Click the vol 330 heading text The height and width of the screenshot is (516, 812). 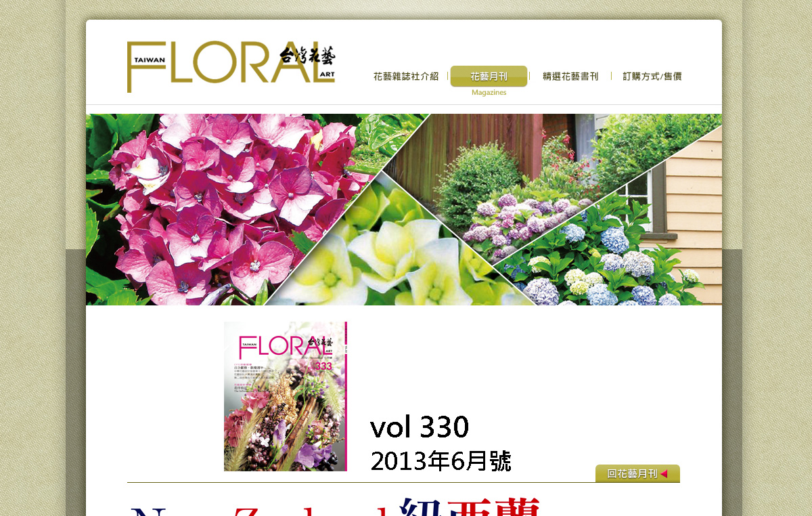click(x=420, y=427)
